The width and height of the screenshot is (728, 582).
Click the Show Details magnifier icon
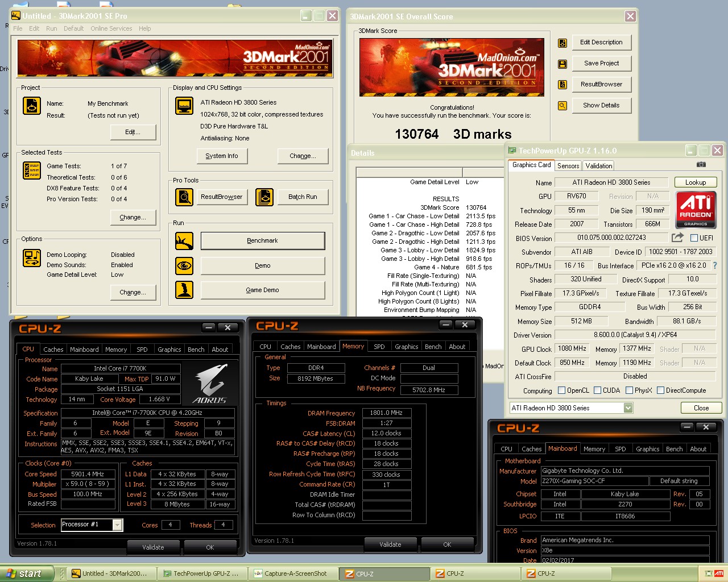coord(562,106)
